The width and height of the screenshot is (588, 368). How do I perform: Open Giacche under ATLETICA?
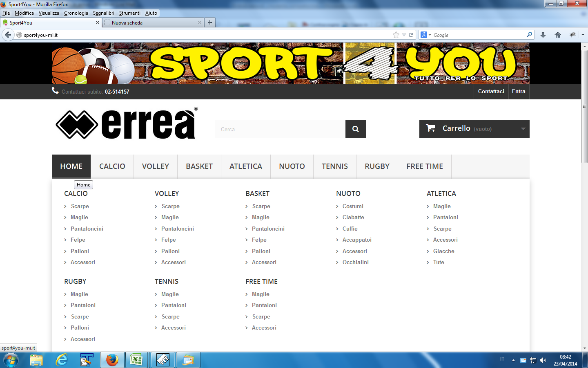[x=444, y=251]
